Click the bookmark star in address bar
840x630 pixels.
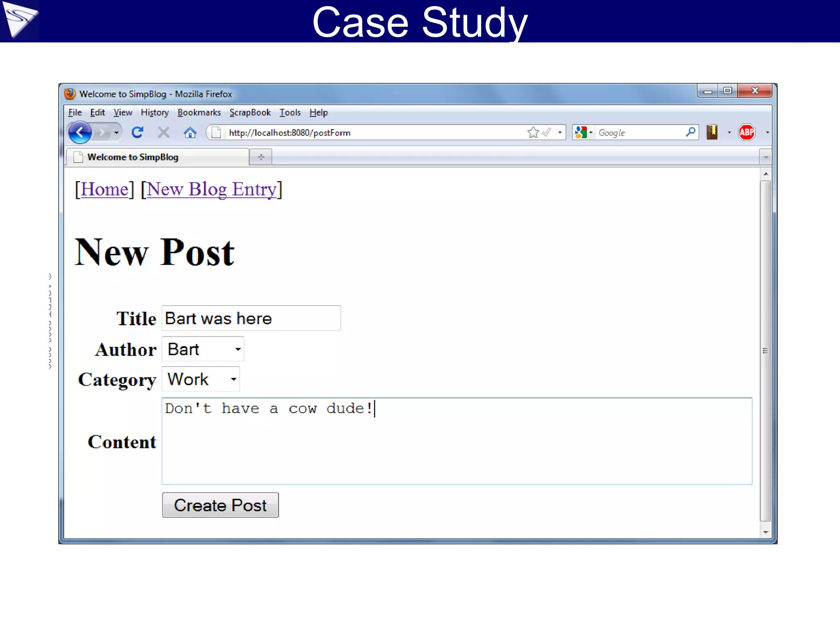click(x=532, y=132)
